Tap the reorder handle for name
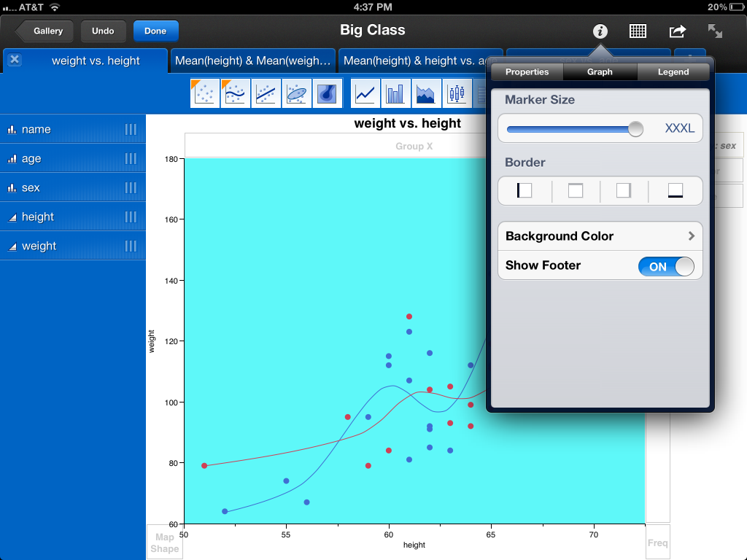Screen dimensions: 747x560 (131, 130)
